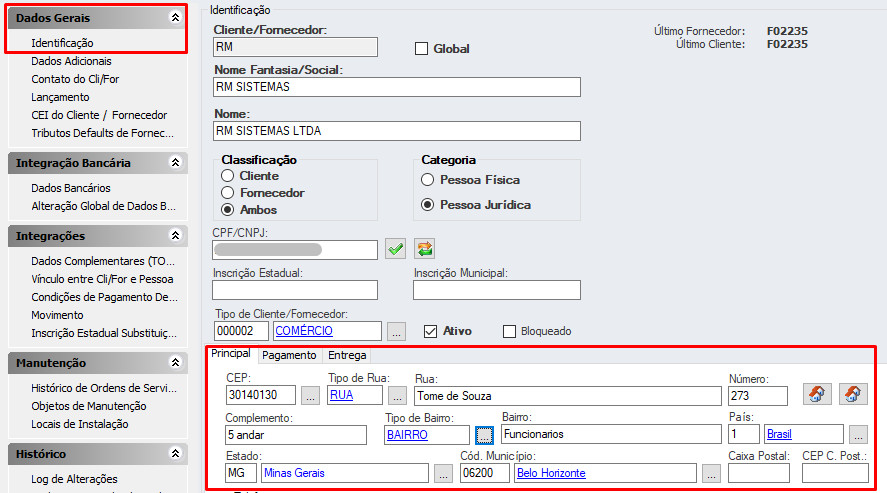Click the CEP field showing 30140130
The image size is (887, 493).
point(261,395)
